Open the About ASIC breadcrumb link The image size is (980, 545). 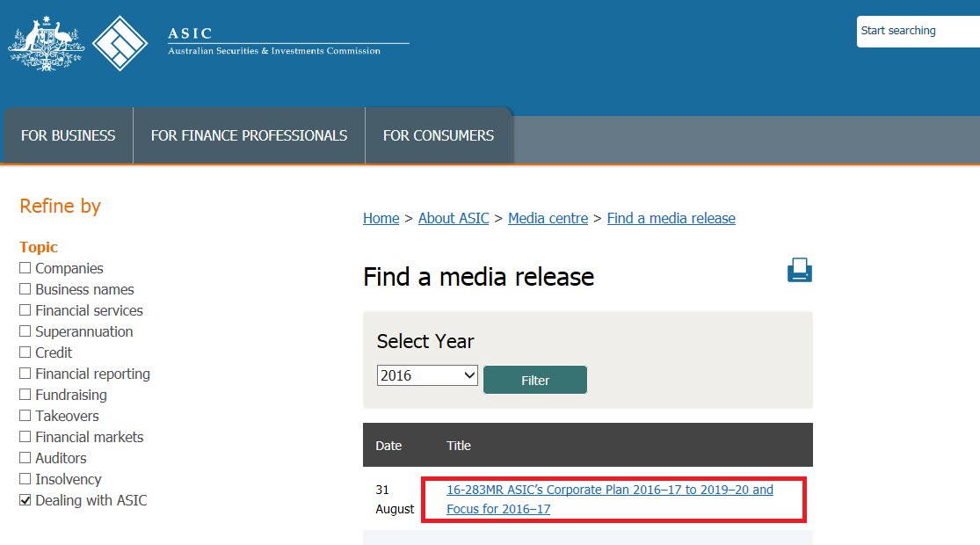coord(454,218)
